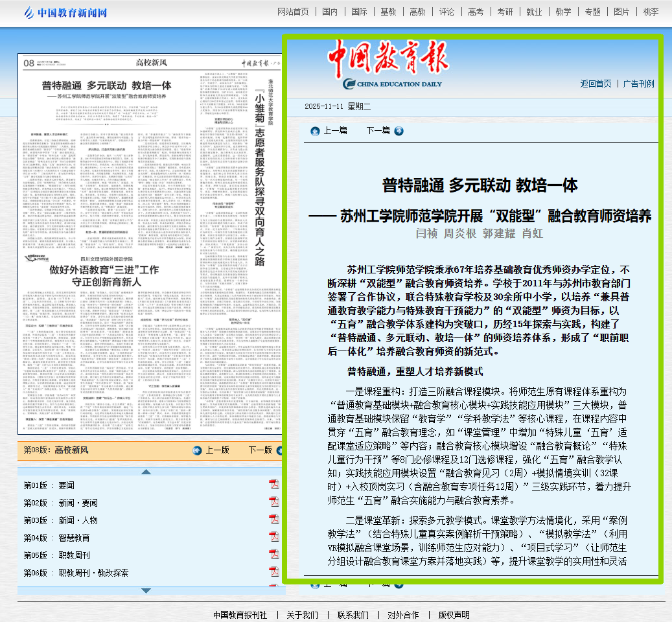Click the 联系我们 footer link
672x622 pixels.
353,615
